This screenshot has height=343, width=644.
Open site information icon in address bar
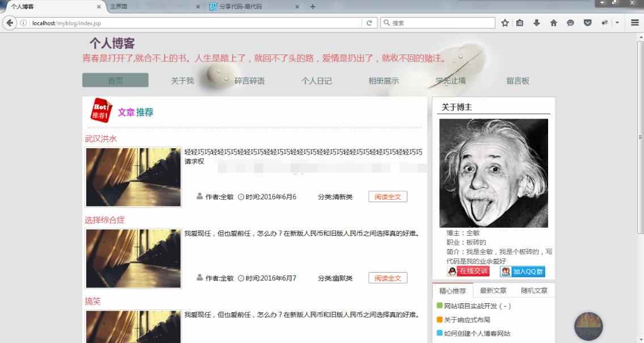[x=23, y=23]
